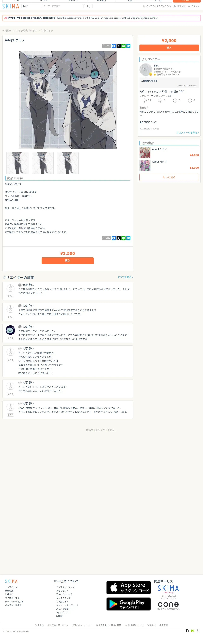Click 購入 button below description
The width and height of the screenshot is (203, 644).
pyautogui.click(x=68, y=261)
